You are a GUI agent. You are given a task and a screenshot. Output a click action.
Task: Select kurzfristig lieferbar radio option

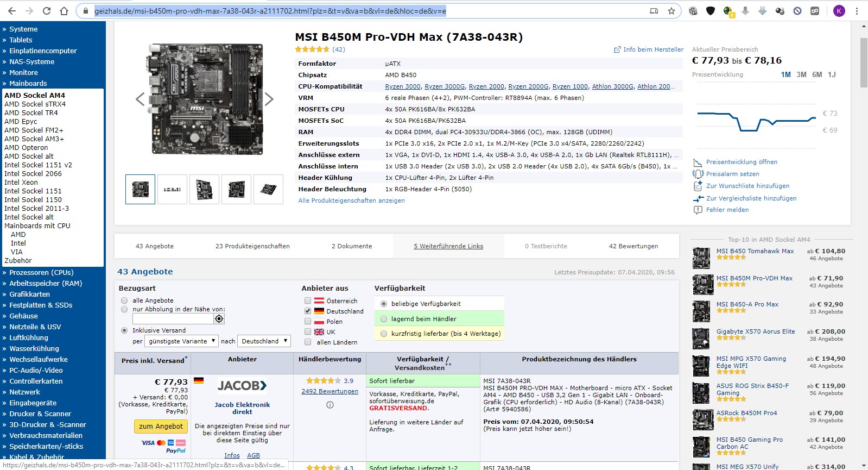tap(384, 334)
